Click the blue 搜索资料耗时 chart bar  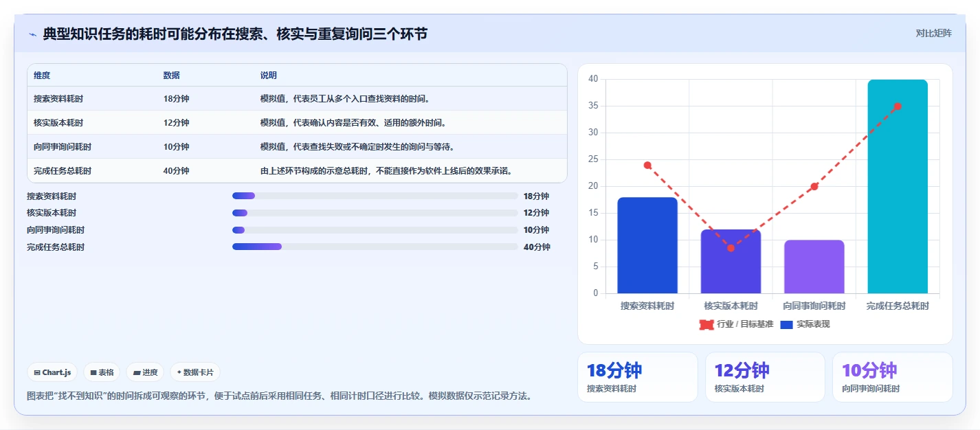coord(647,245)
